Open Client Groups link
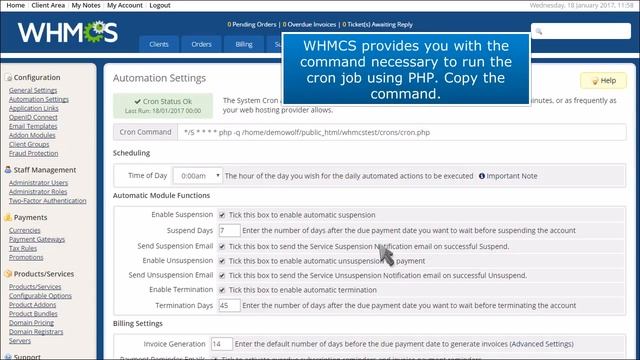This screenshot has height=360, width=640. [x=29, y=144]
